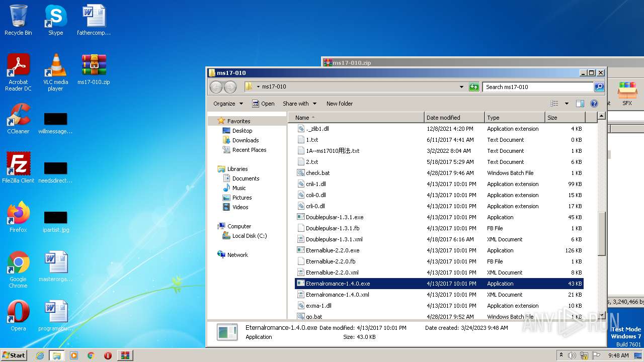Sort by Size column header
The height and width of the screenshot is (362, 644).
coord(565,118)
